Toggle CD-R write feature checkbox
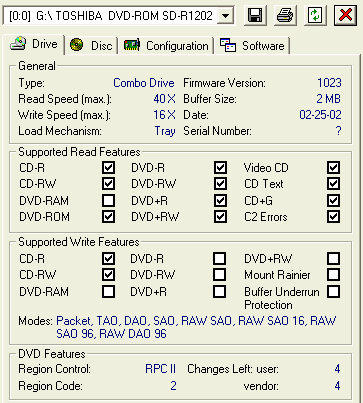This screenshot has height=403, width=363. 108,259
